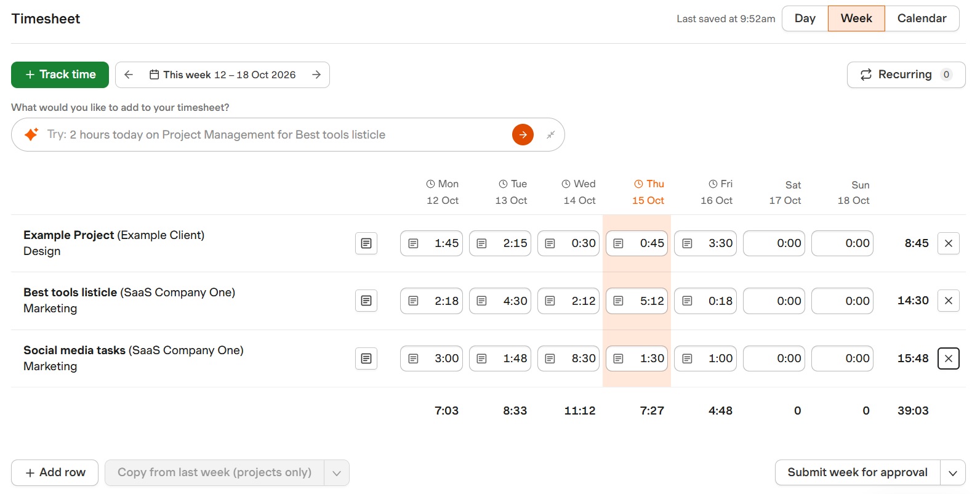The width and height of the screenshot is (980, 494).
Task: Open row notes for Best tools listicle
Action: pos(366,301)
